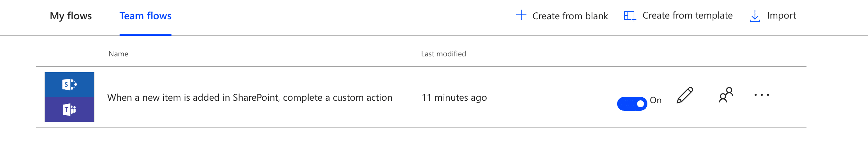Click the plus icon for Create from blank
868x143 pixels.
click(521, 15)
